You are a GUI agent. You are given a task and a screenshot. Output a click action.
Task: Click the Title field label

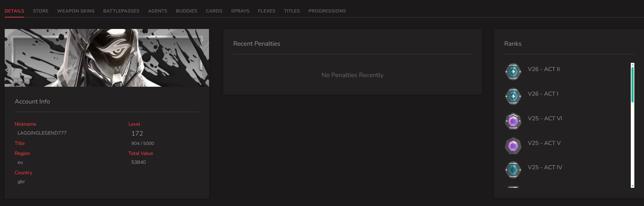pos(20,143)
